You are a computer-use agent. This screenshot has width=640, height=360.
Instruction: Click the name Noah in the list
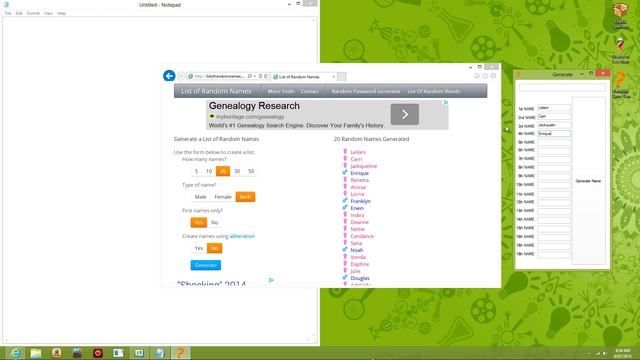click(357, 250)
